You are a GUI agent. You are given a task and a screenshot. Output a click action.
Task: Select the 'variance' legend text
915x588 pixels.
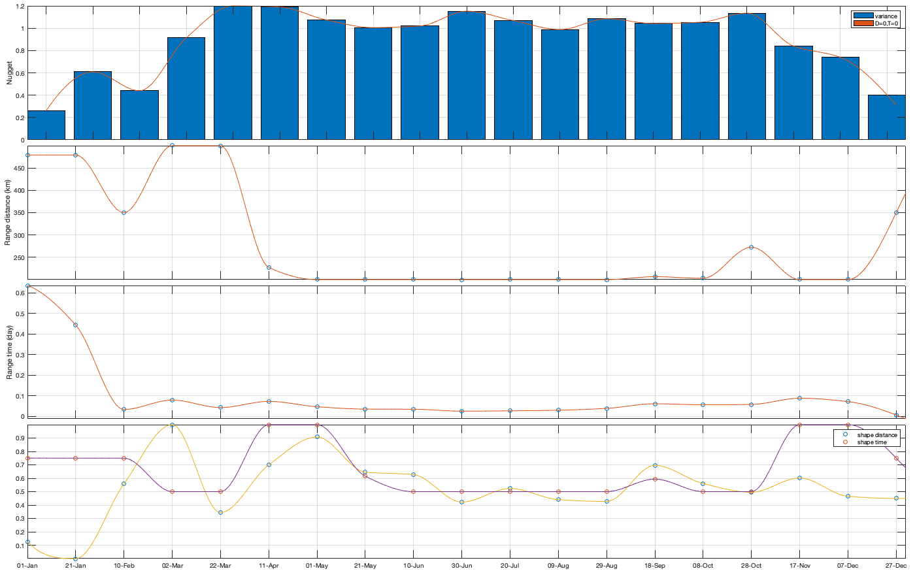point(886,16)
